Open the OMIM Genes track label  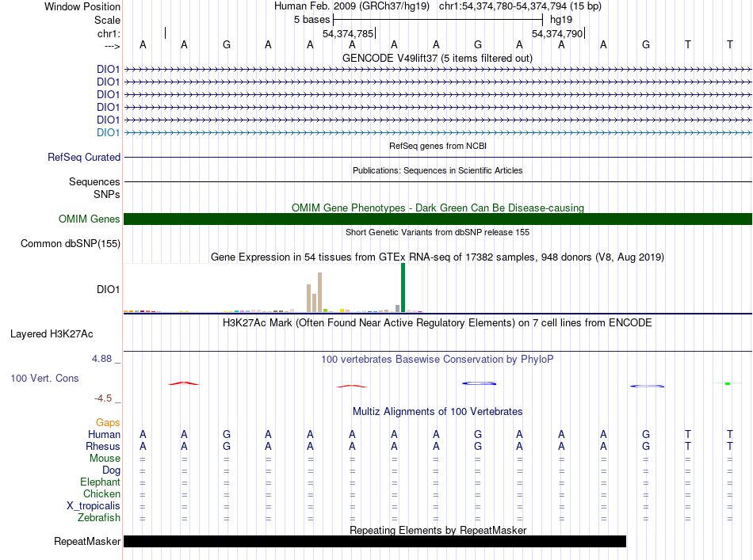coord(89,219)
